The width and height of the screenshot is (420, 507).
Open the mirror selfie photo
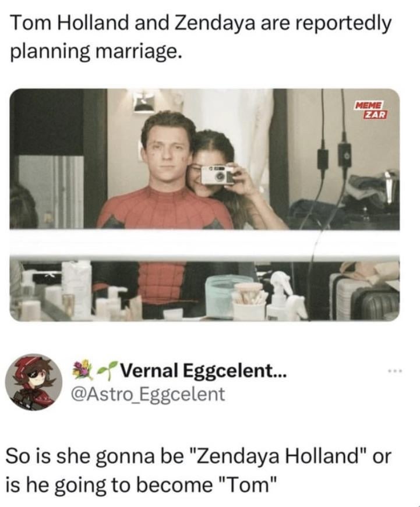coord(204,205)
